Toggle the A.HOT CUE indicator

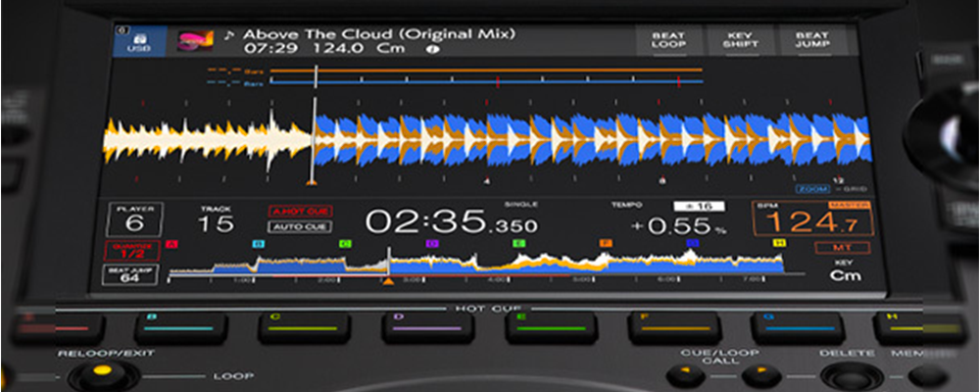pos(300,211)
